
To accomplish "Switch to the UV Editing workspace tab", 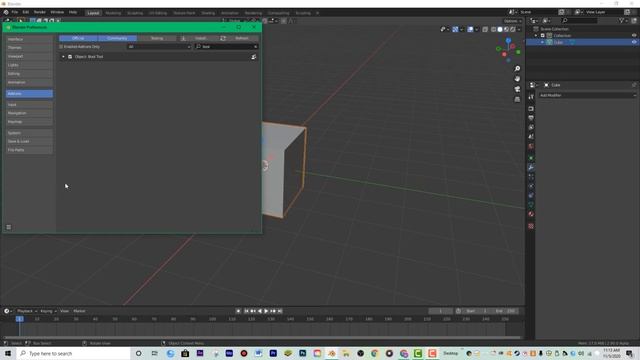I will coord(158,13).
